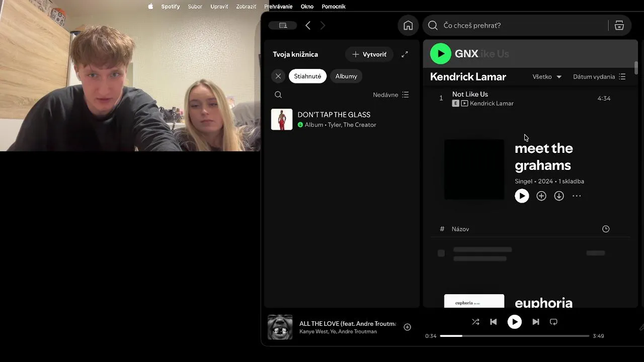Open the Nedávne sort dropdown
This screenshot has height=362, width=644.
click(391, 95)
